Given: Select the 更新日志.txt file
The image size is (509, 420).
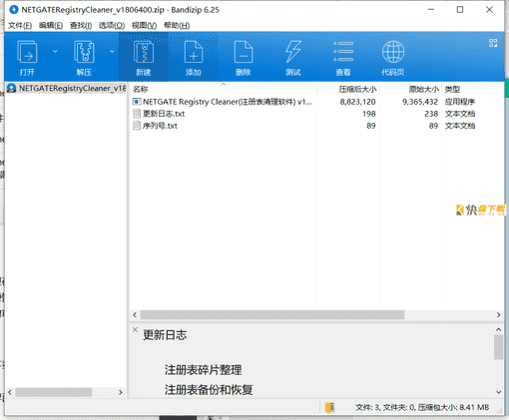Looking at the screenshot, I should click(164, 114).
